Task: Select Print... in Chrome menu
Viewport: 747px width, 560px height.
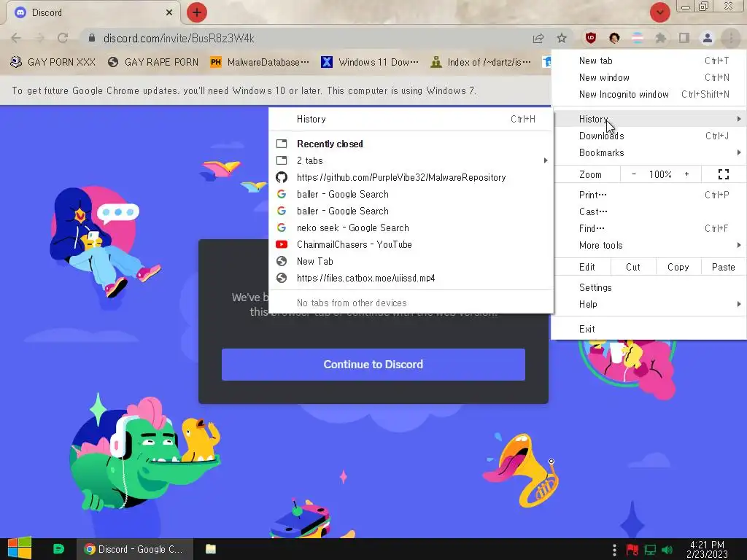Action: 649,195
